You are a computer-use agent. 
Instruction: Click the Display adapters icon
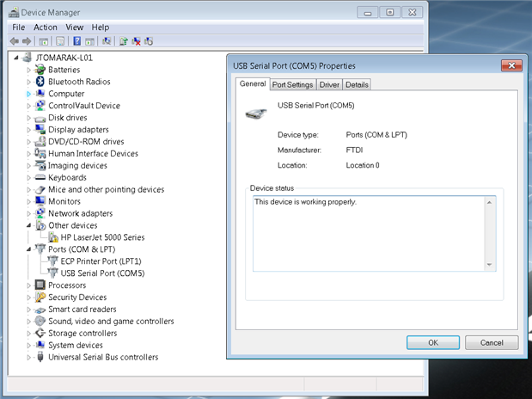(40, 129)
